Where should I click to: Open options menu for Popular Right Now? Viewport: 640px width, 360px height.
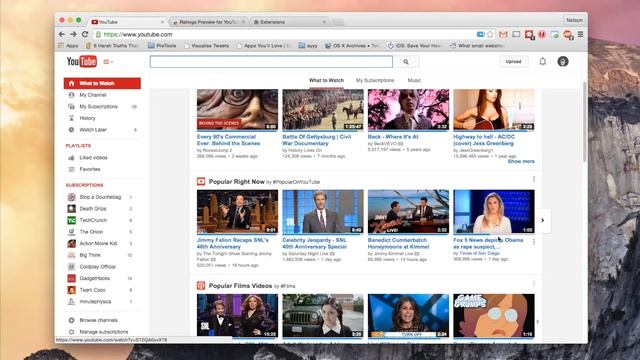point(534,179)
